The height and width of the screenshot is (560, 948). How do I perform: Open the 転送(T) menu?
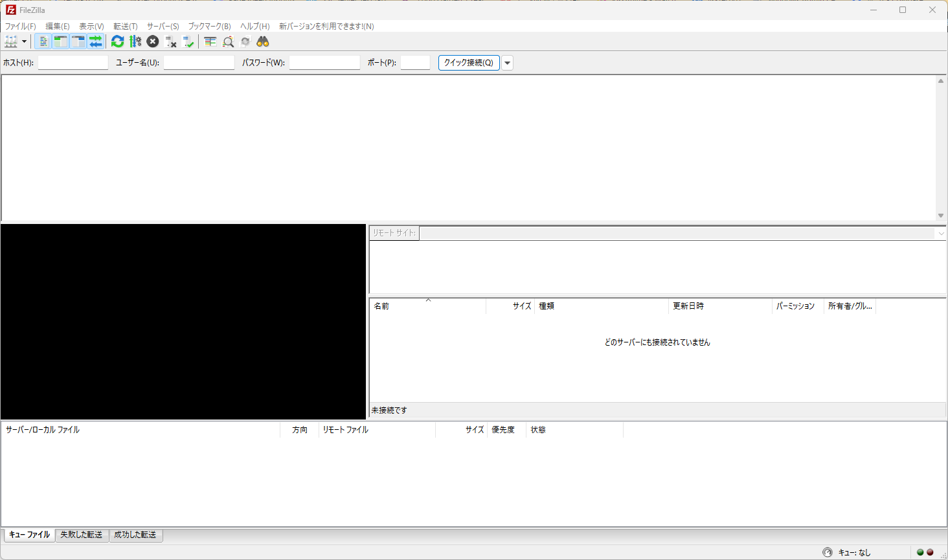126,27
